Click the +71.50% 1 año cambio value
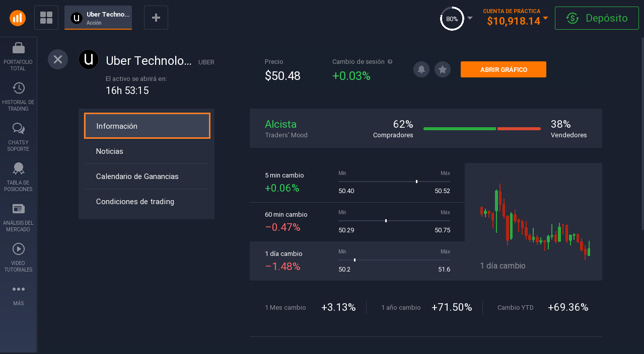The height and width of the screenshot is (354, 644). (x=452, y=307)
